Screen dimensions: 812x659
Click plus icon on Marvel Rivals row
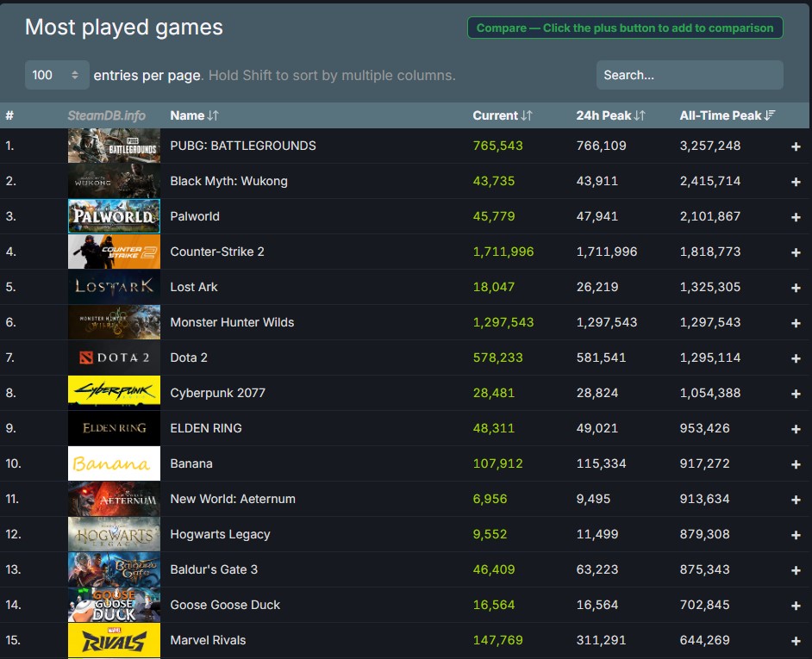tap(796, 641)
